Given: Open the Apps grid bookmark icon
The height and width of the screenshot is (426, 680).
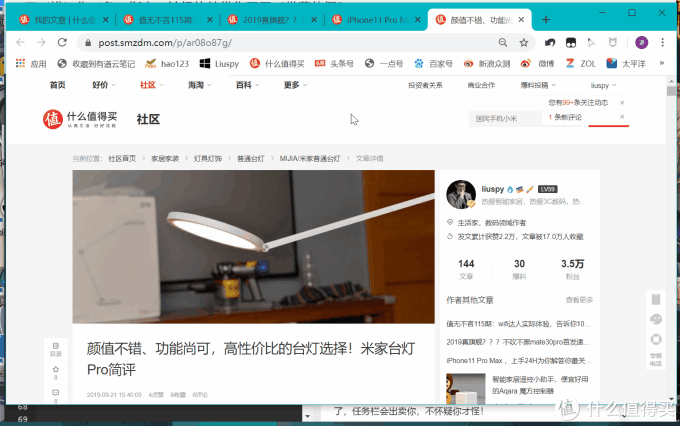Looking at the screenshot, I should click(20, 64).
